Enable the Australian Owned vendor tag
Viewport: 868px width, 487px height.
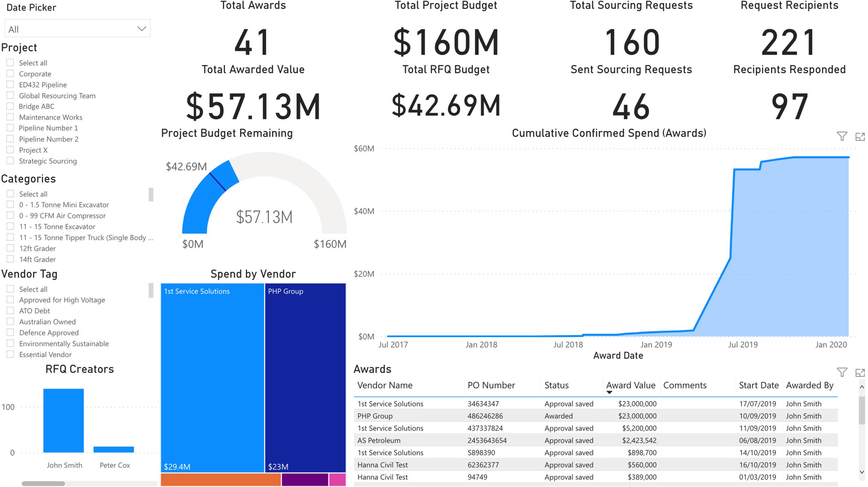click(x=9, y=321)
